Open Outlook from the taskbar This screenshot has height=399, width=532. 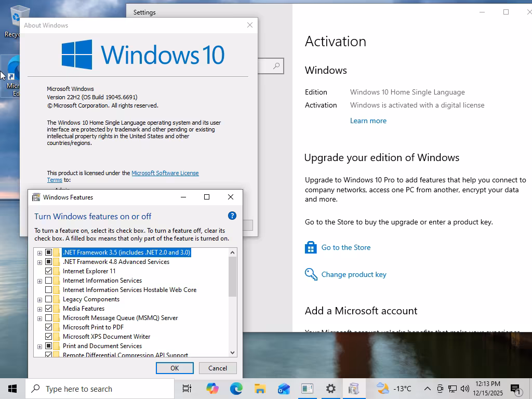click(x=284, y=389)
